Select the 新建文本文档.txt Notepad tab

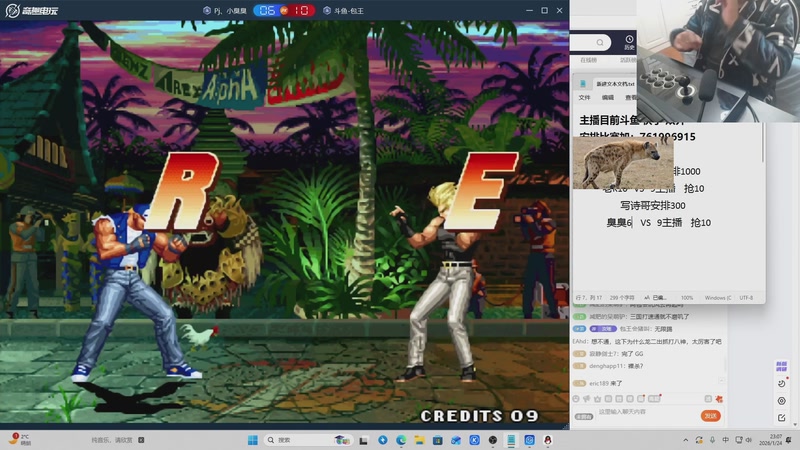coord(615,84)
